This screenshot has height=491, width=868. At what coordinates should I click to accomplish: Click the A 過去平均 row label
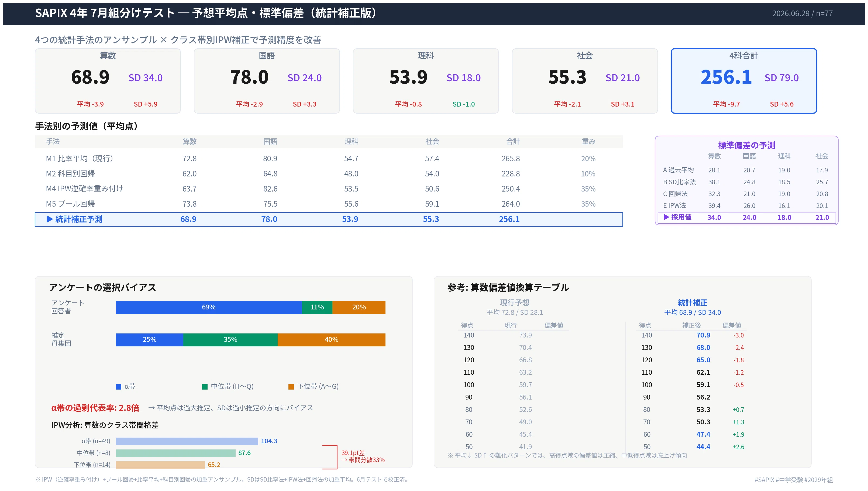click(678, 170)
